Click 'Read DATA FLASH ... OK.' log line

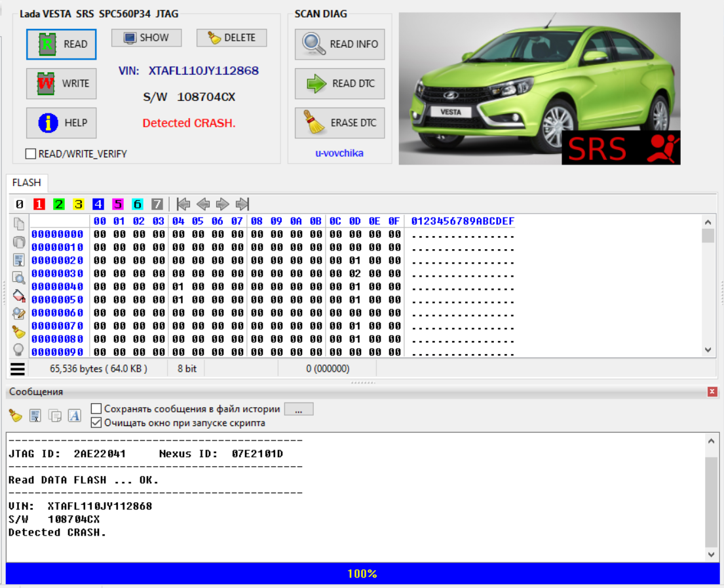point(84,480)
